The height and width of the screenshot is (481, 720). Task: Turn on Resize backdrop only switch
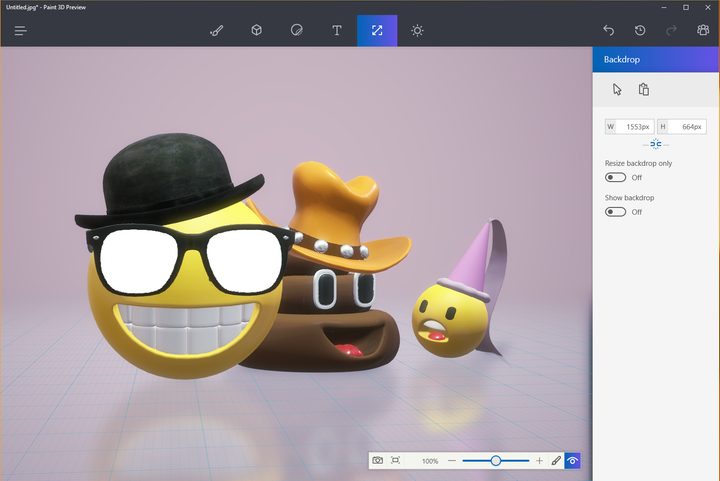click(615, 177)
